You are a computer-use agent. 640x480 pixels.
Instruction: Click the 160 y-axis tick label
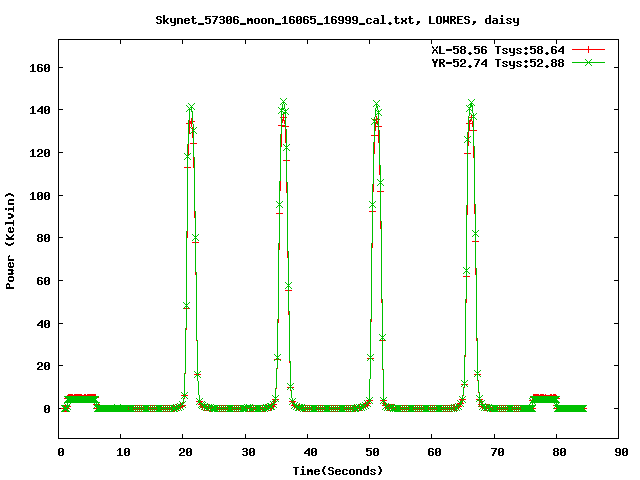[x=40, y=68]
